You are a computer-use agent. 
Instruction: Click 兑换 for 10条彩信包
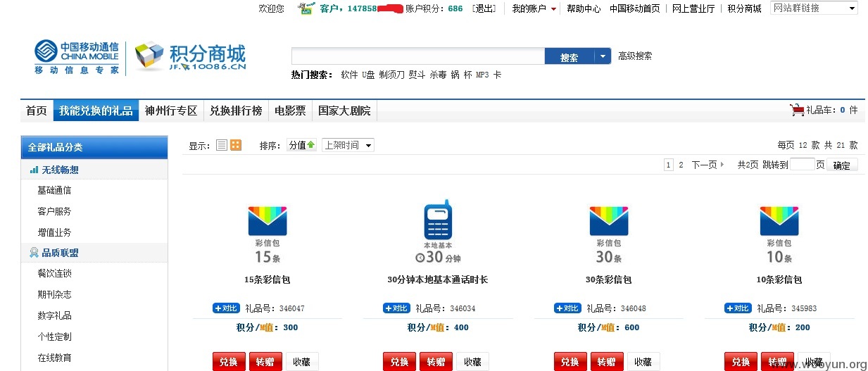point(741,362)
